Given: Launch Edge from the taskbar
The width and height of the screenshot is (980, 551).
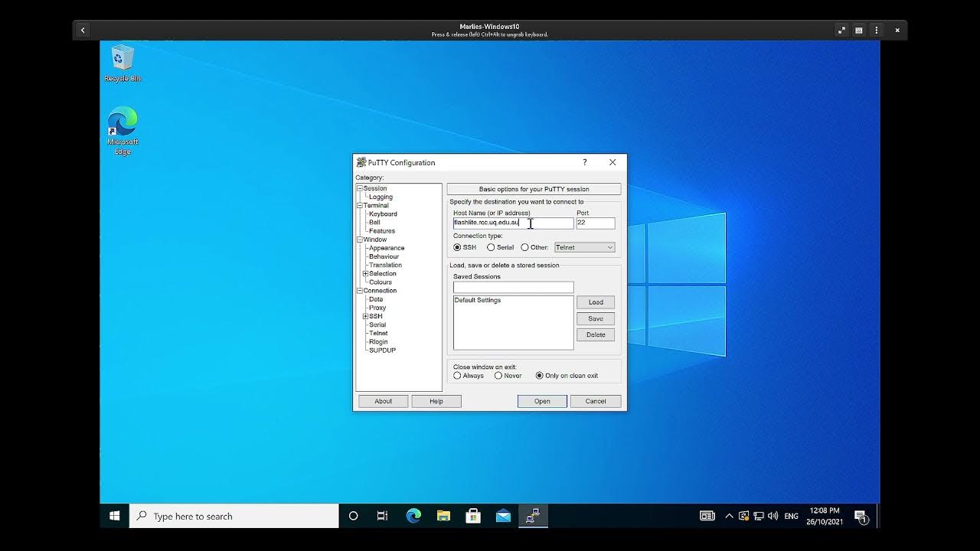Looking at the screenshot, I should pos(413,516).
